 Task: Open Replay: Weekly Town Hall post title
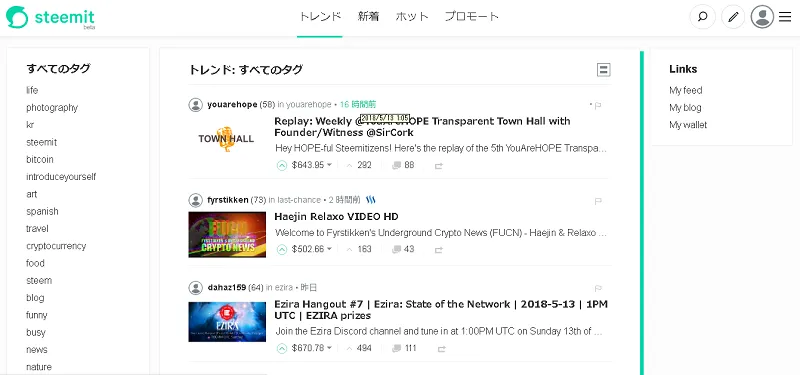422,127
